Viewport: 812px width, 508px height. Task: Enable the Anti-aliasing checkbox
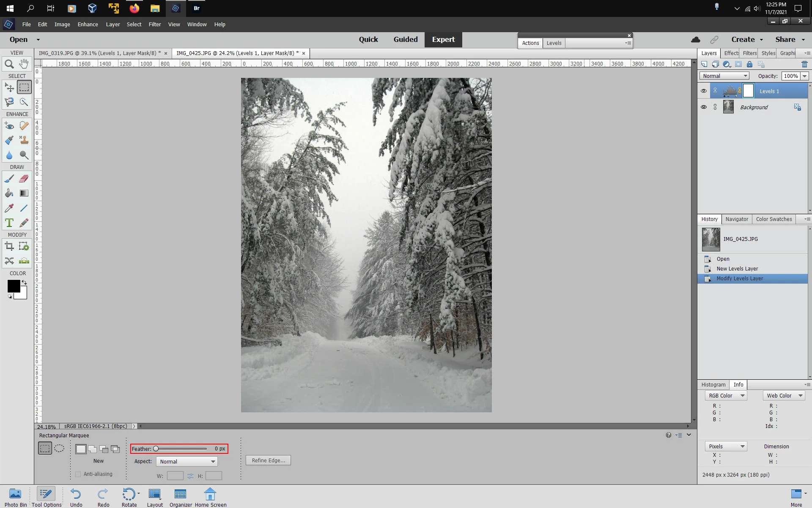(78, 474)
